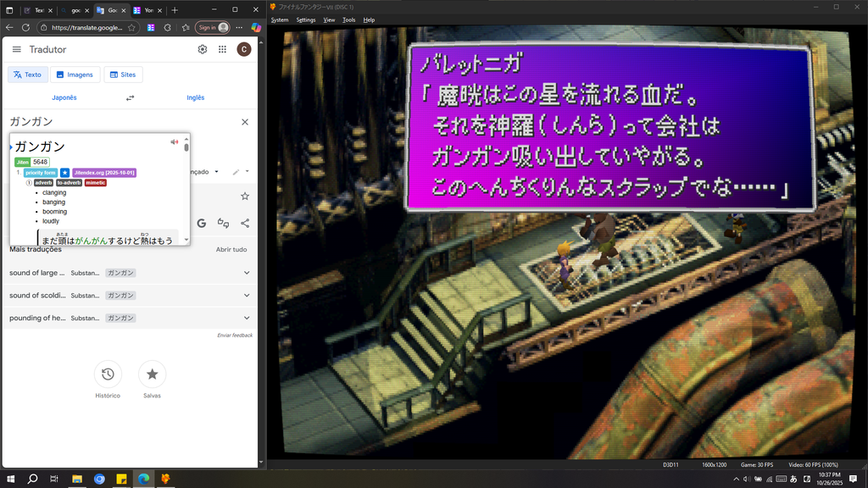Expand the "sound of large..." translation row

click(x=247, y=273)
